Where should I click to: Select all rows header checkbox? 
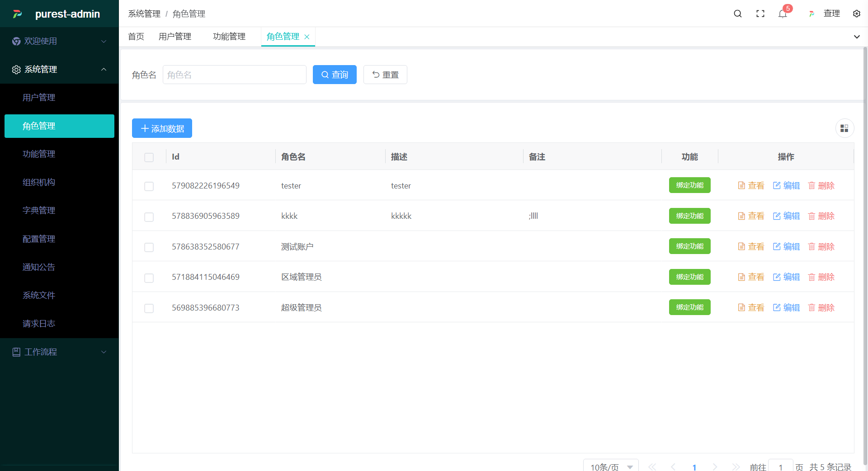[149, 157]
